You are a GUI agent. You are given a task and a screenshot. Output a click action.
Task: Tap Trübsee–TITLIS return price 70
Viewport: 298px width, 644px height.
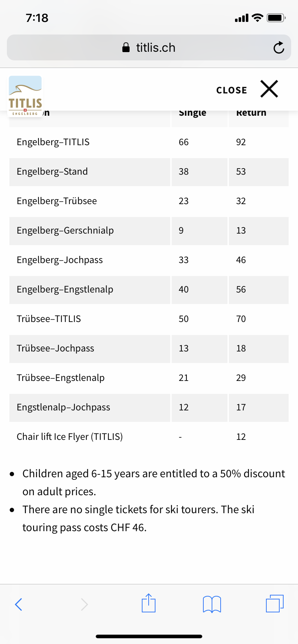(241, 319)
